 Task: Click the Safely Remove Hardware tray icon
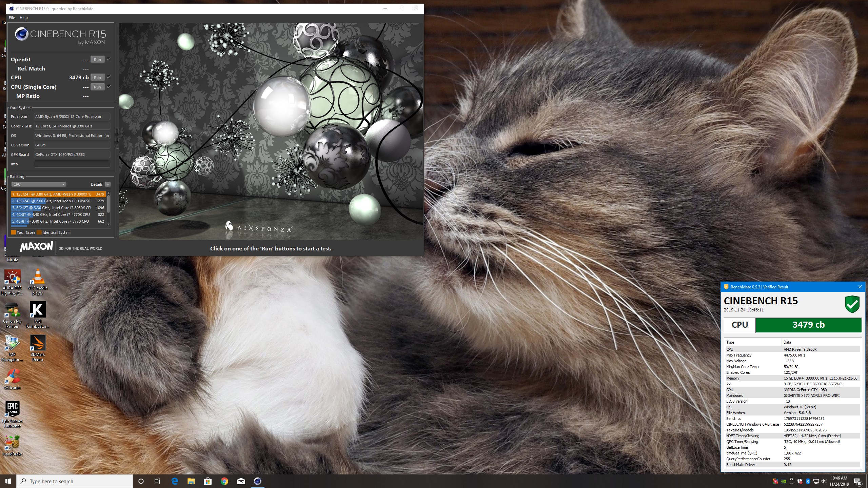click(792, 481)
